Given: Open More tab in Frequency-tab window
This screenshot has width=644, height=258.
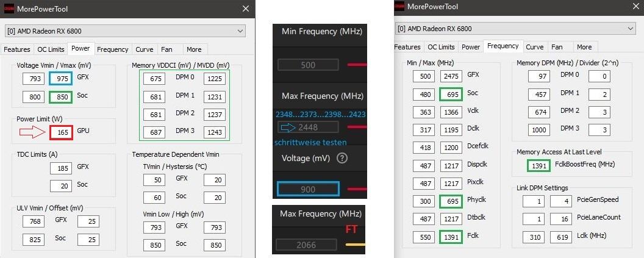Looking at the screenshot, I should click(x=584, y=47).
